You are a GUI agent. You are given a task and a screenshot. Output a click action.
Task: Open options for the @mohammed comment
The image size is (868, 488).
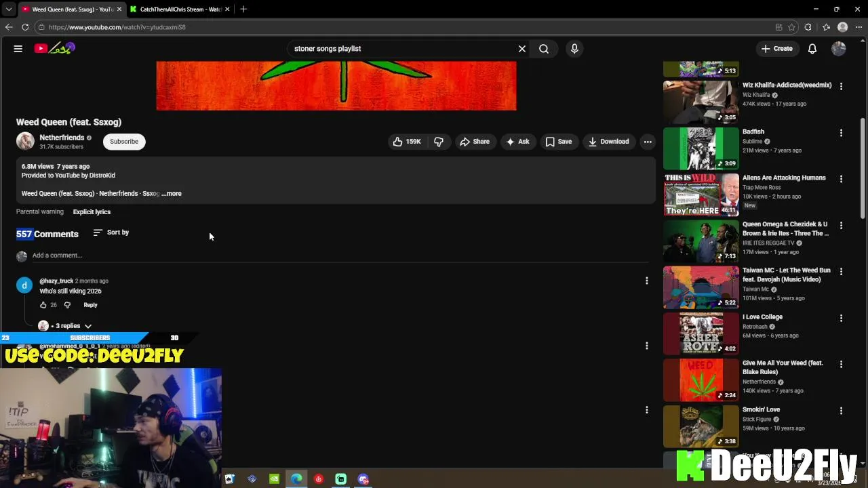coord(646,346)
